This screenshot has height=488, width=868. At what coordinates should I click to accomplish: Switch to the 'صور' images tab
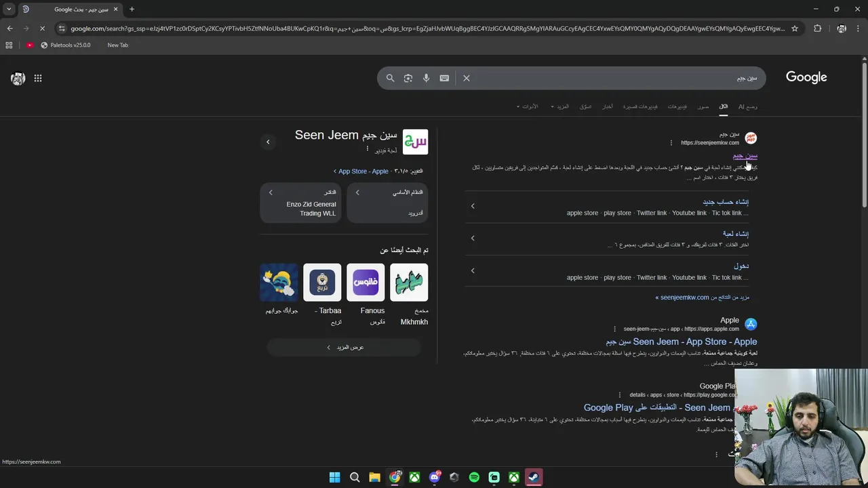tap(703, 106)
